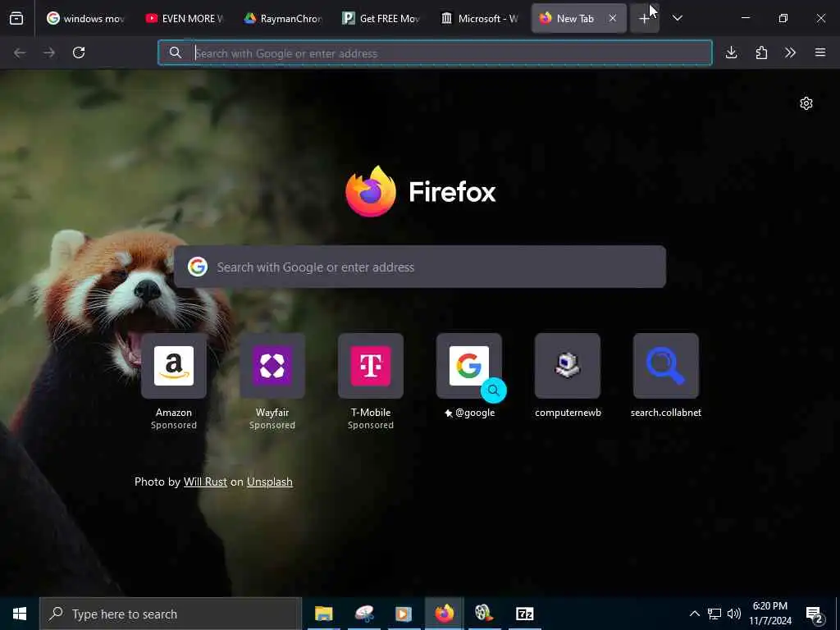Open the network status tray icon

pyautogui.click(x=714, y=614)
